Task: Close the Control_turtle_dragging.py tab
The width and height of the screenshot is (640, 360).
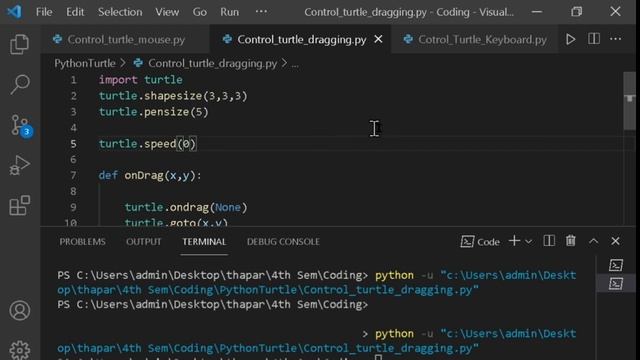Action: coord(378,39)
